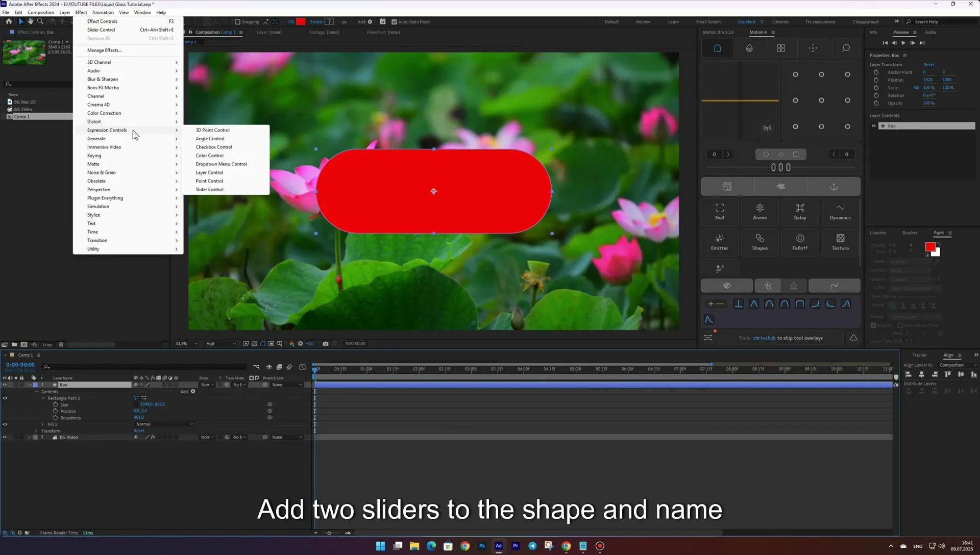Click Reset in Layer Transform properties

[x=928, y=65]
